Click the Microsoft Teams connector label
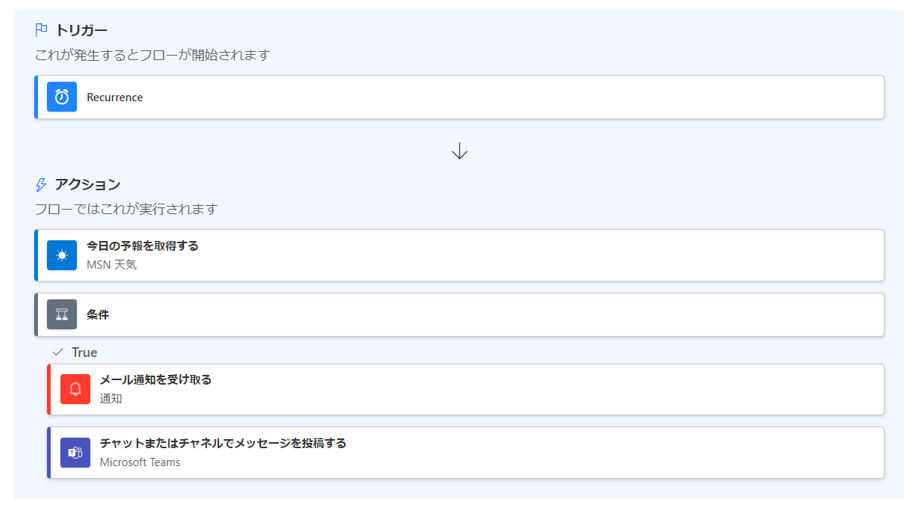 tap(140, 462)
